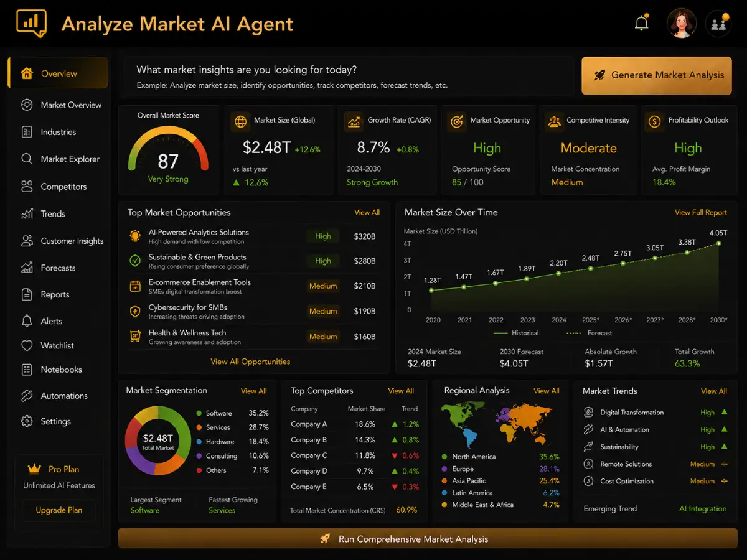Click the Market Size globe icon
The height and width of the screenshot is (560, 747).
coord(240,121)
